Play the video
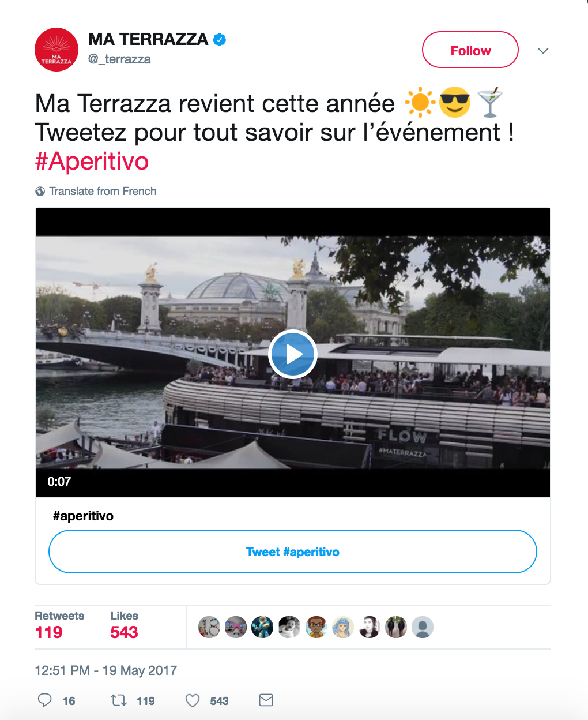 292,354
